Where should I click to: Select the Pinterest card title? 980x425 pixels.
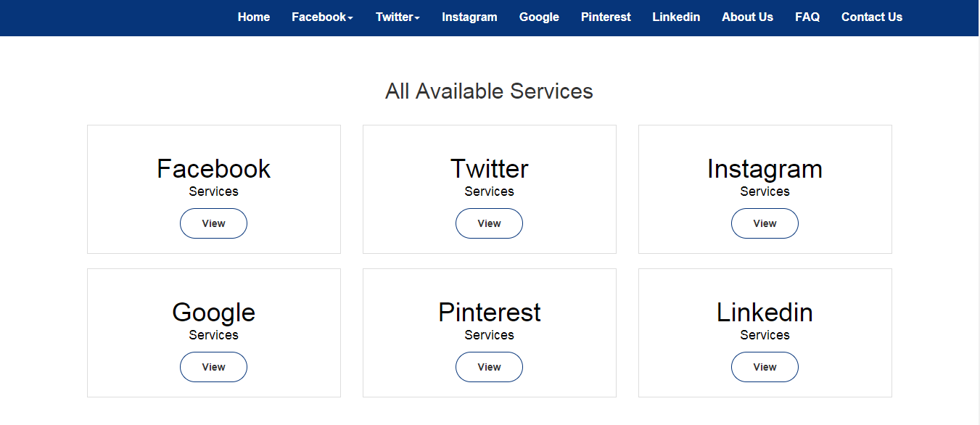point(489,313)
